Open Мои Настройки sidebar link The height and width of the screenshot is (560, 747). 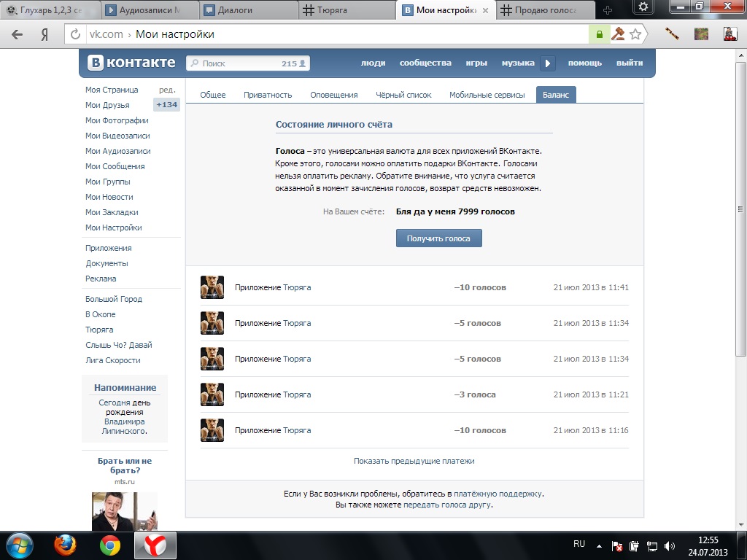tap(113, 227)
